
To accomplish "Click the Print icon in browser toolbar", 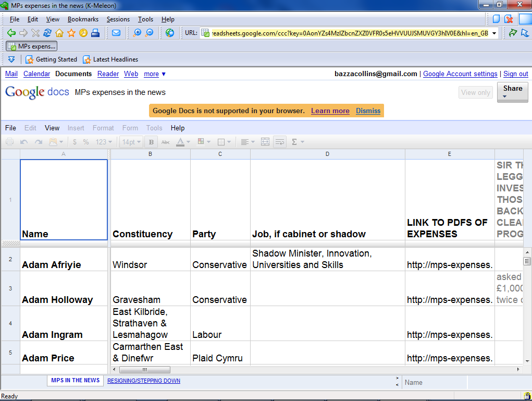I will [x=95, y=33].
